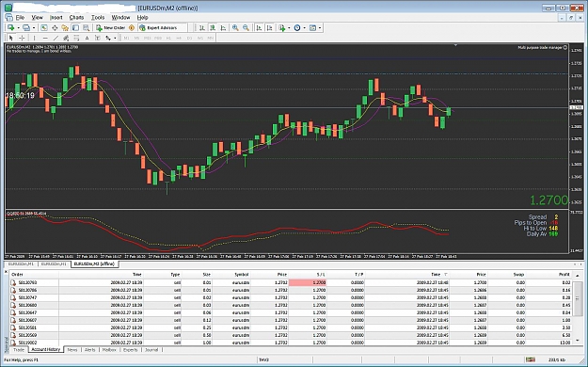Open the View menu

click(x=37, y=17)
